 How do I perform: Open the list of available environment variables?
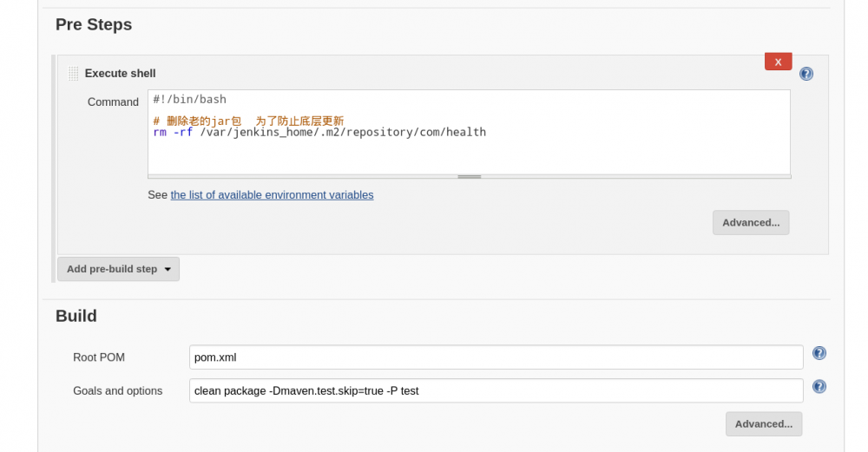pos(272,195)
